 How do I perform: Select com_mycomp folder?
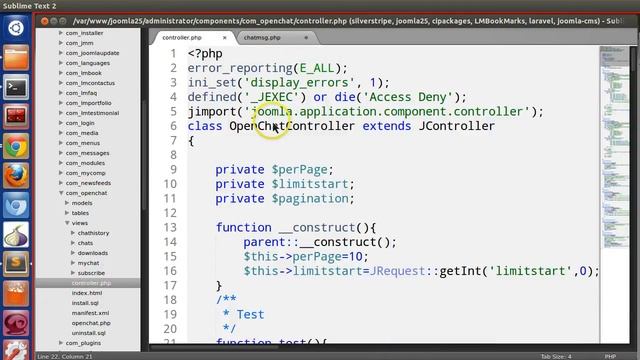pos(85,173)
